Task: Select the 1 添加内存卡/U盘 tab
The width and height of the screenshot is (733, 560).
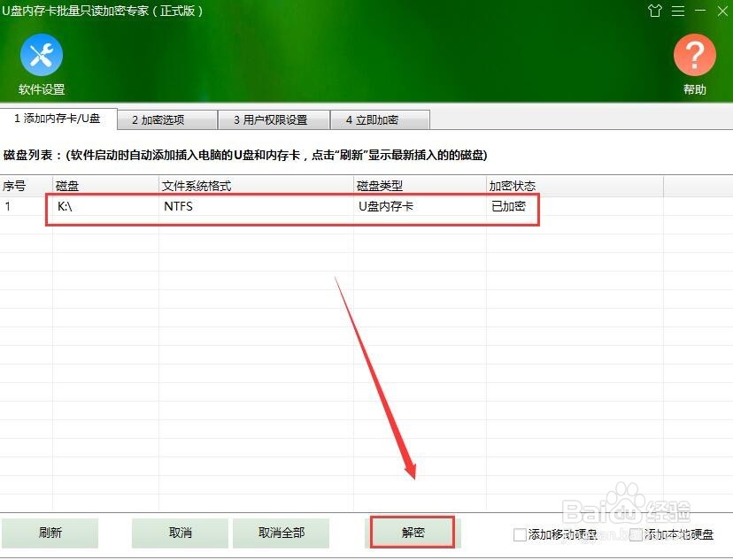Action: (x=58, y=119)
